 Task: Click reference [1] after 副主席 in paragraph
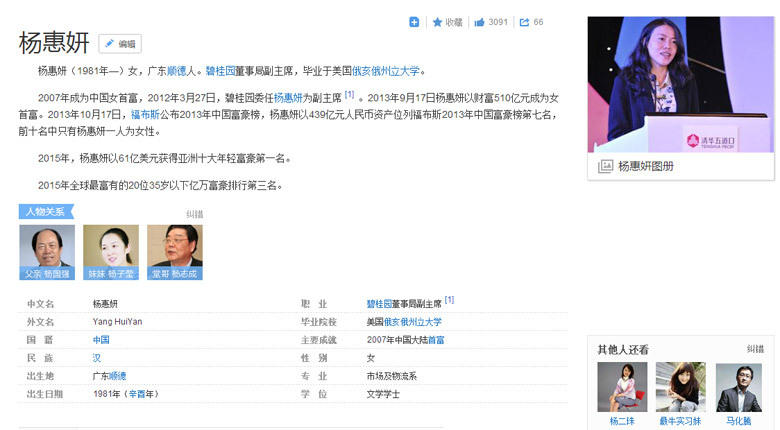click(349, 94)
